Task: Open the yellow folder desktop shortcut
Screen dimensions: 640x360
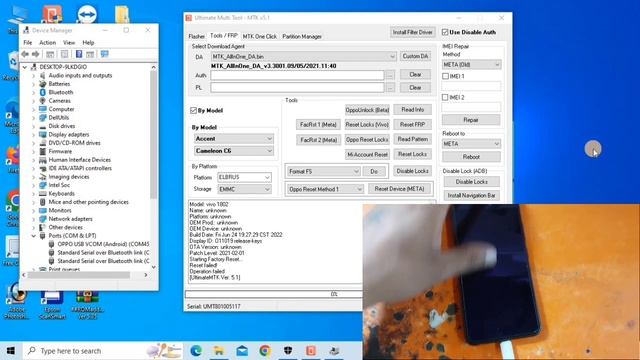Action: pyautogui.click(x=122, y=15)
